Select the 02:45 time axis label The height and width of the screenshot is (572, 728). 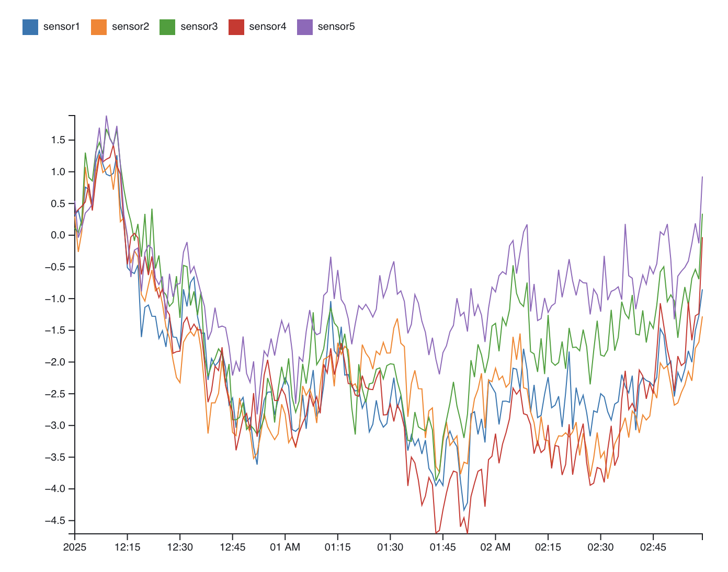[653, 547]
